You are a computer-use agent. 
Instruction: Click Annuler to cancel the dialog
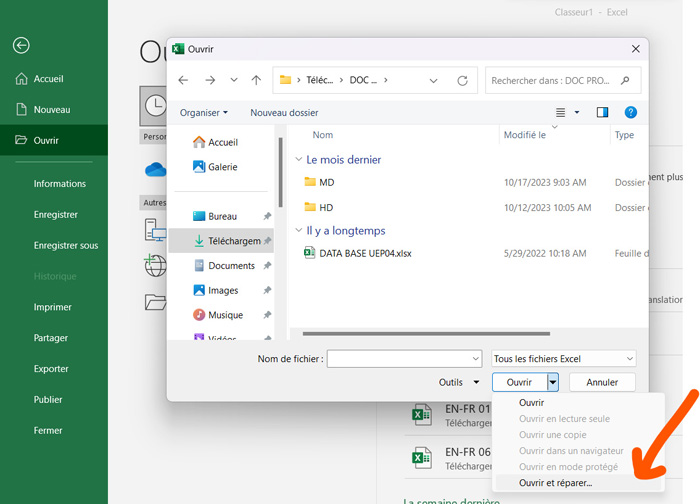(602, 383)
